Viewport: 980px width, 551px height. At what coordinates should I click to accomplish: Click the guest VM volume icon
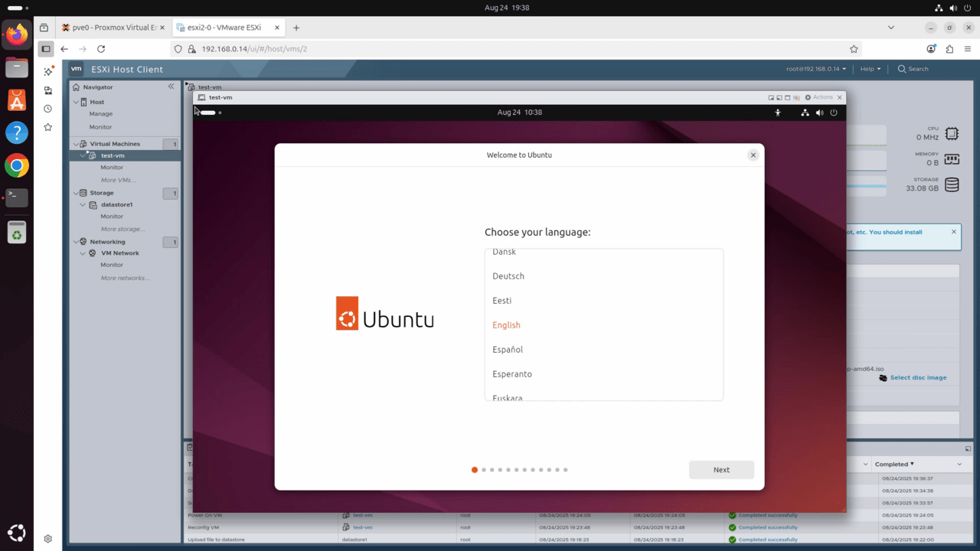[819, 112]
